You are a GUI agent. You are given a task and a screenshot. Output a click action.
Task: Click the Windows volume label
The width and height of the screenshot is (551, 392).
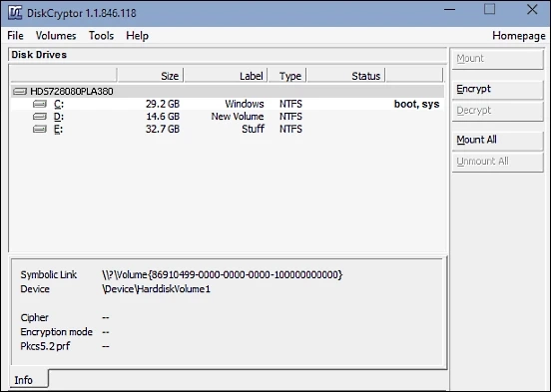(x=245, y=104)
